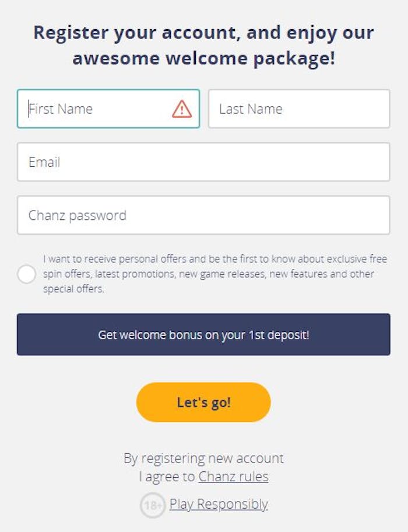The height and width of the screenshot is (532, 408).
Task: Hit the orange Let's go! button
Action: [x=203, y=402]
